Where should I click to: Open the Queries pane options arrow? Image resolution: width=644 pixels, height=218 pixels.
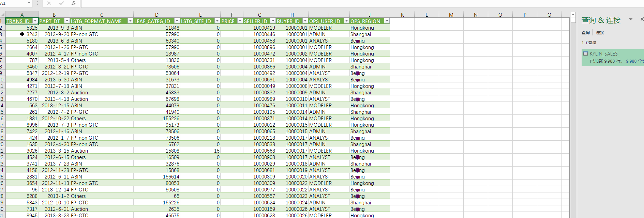pyautogui.click(x=631, y=19)
